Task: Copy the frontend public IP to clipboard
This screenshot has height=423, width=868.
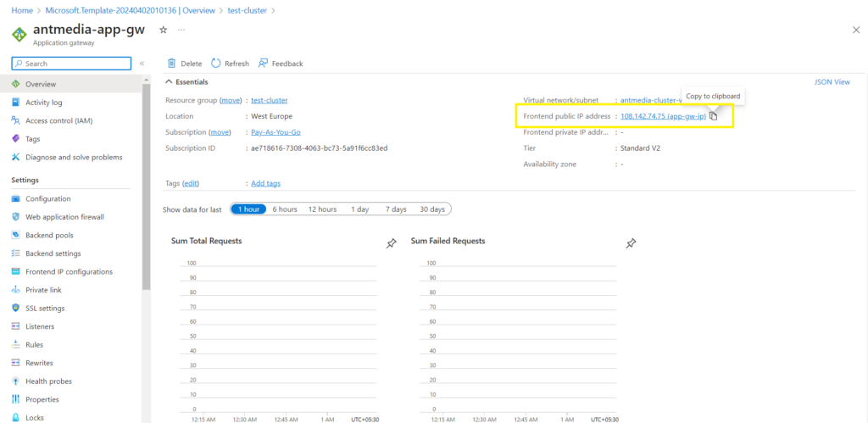Action: tap(714, 116)
